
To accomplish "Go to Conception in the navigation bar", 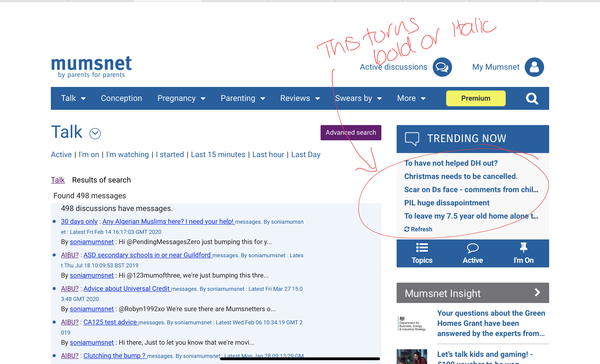I will click(121, 98).
